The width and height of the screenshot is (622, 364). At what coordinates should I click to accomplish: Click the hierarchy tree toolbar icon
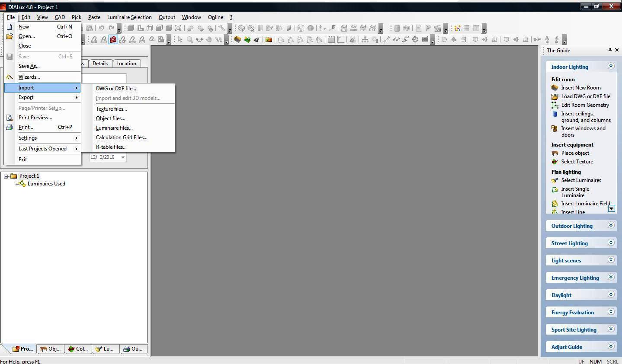point(365,39)
